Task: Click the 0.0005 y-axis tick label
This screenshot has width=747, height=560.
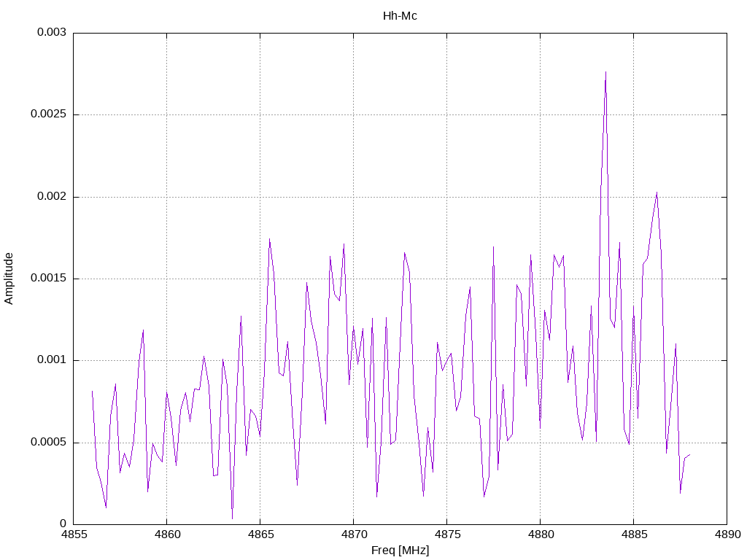Action: point(48,442)
